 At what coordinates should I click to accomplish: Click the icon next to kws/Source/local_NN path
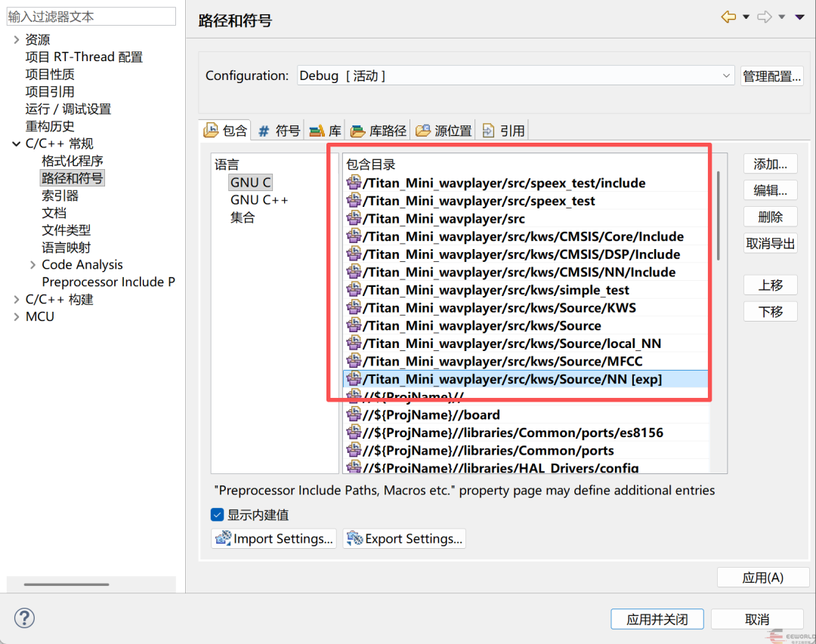(354, 343)
